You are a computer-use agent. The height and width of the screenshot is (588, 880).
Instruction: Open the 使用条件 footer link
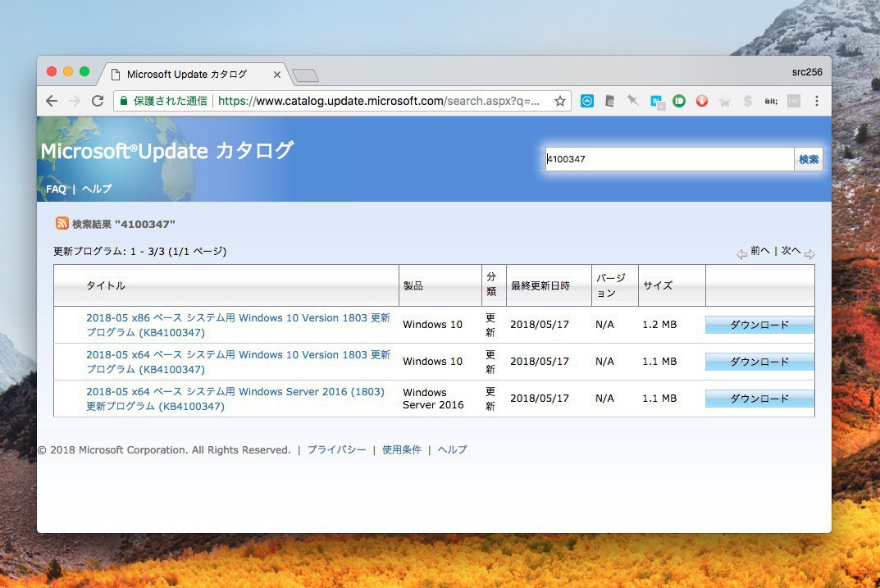(x=401, y=449)
